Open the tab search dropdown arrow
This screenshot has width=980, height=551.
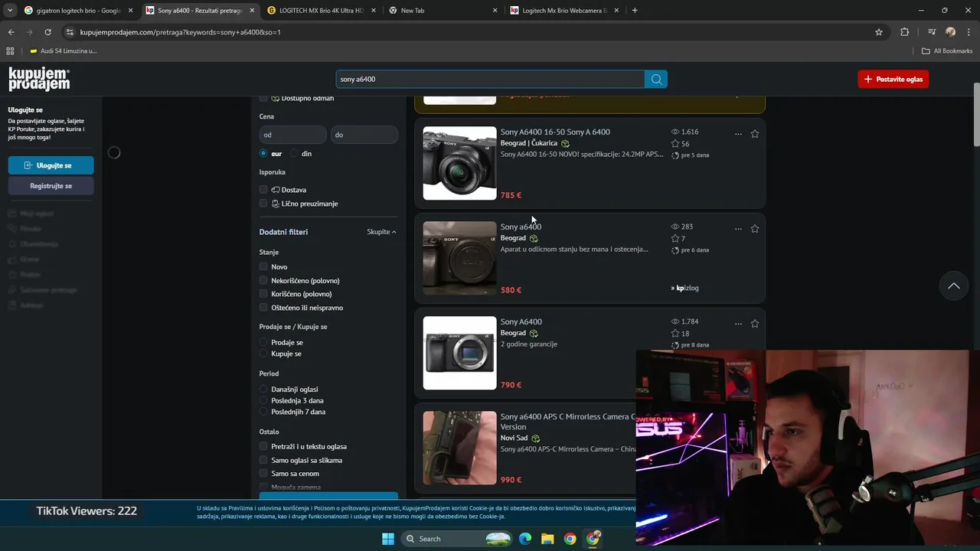(x=10, y=11)
